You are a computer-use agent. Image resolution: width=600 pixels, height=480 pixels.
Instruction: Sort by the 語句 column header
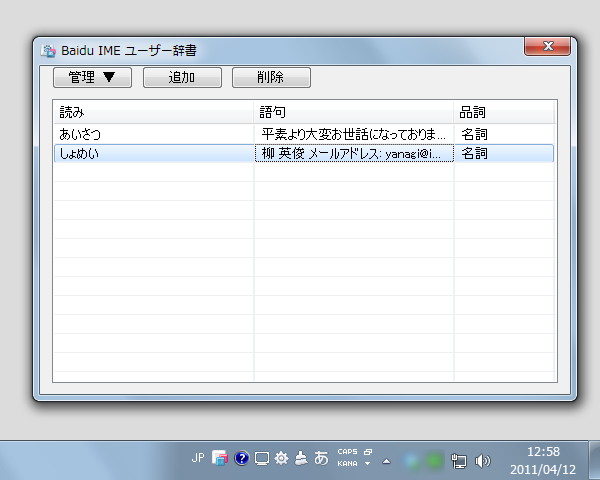(354, 112)
